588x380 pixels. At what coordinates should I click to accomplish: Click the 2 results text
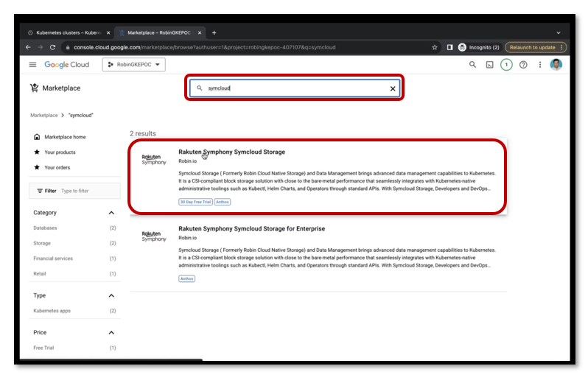click(142, 133)
